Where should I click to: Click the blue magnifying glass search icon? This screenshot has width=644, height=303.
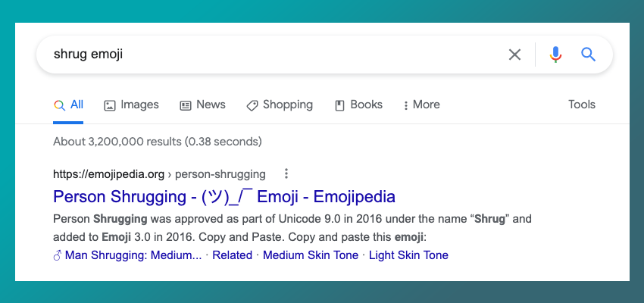[x=588, y=55]
